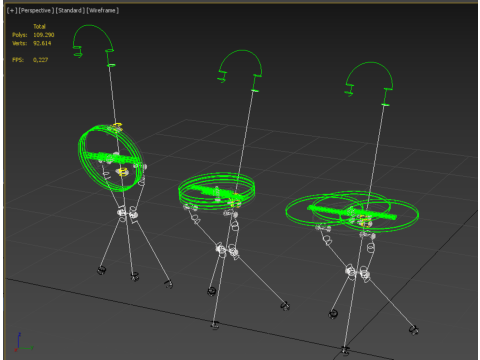Click the FPS value 0,227

tap(41, 60)
